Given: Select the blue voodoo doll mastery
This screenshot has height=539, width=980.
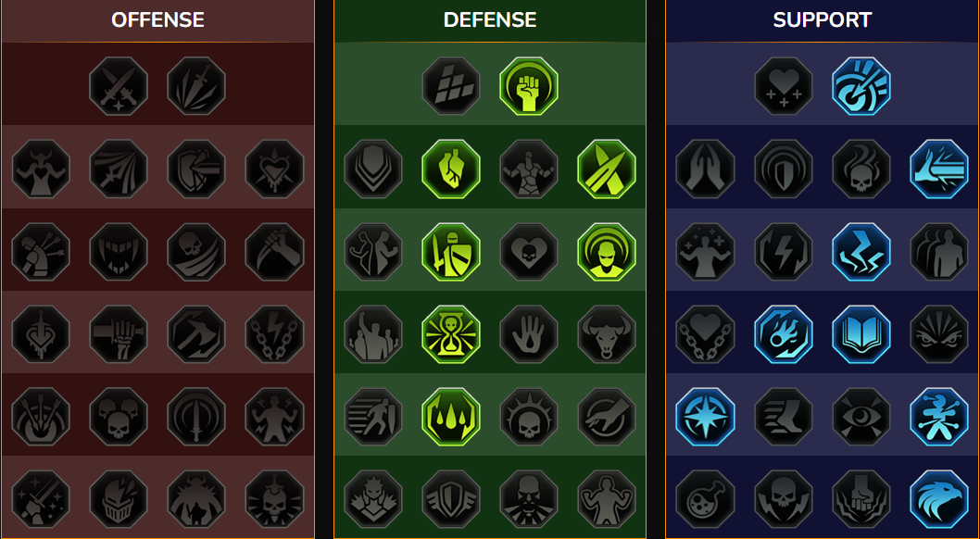Looking at the screenshot, I should 939,417.
